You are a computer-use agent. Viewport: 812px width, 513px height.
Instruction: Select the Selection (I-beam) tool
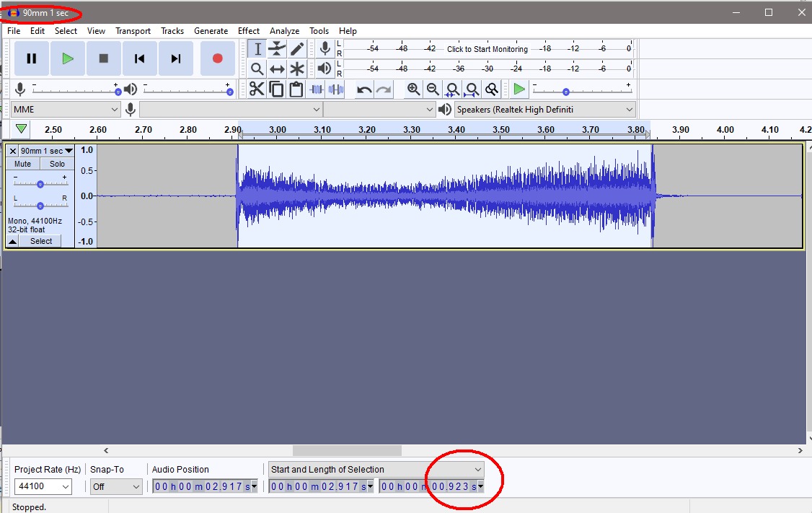click(x=257, y=49)
